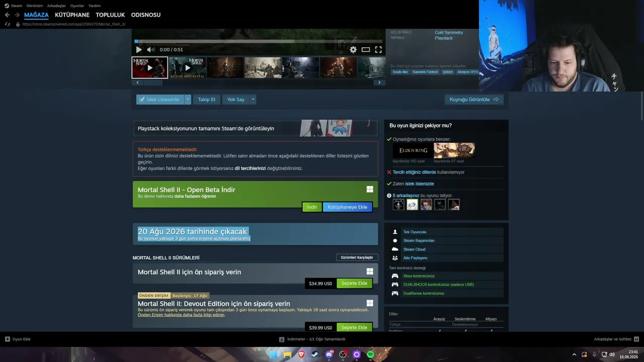
Task: Click the Yok Say ignore button
Action: [x=235, y=100]
